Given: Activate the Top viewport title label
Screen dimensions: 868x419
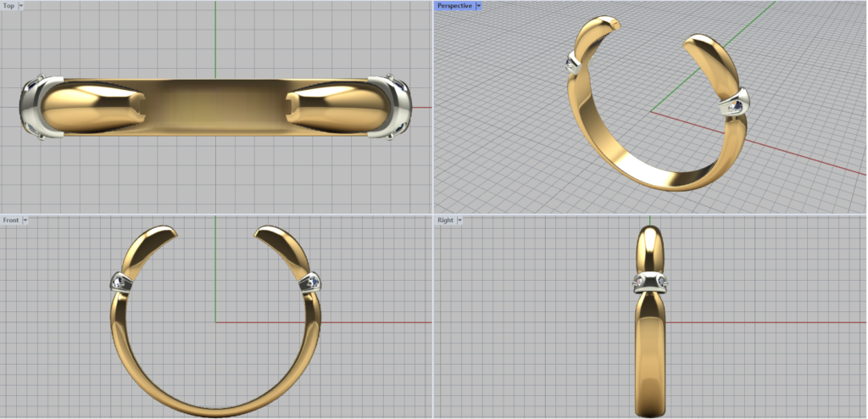Looking at the screenshot, I should 8,6.
